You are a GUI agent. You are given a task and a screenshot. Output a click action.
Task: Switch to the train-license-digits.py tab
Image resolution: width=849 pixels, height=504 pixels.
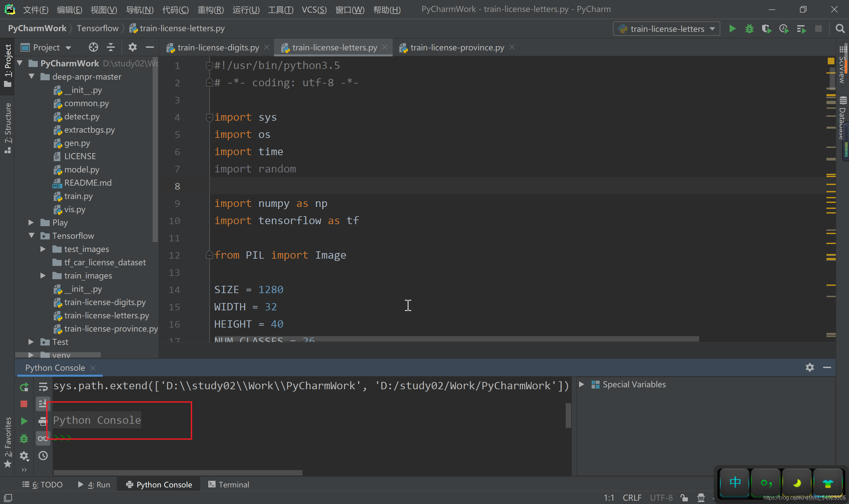pos(218,47)
